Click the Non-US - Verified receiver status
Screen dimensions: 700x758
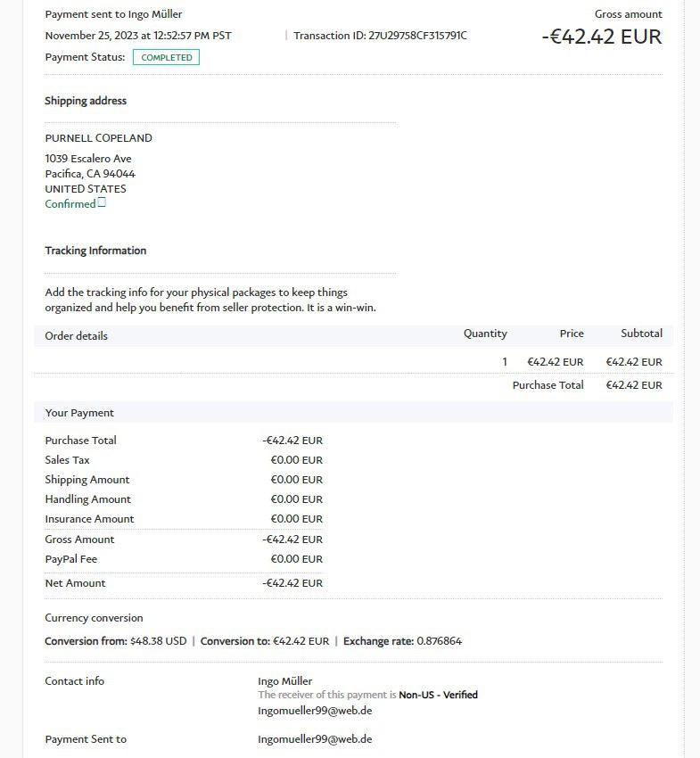coord(438,695)
